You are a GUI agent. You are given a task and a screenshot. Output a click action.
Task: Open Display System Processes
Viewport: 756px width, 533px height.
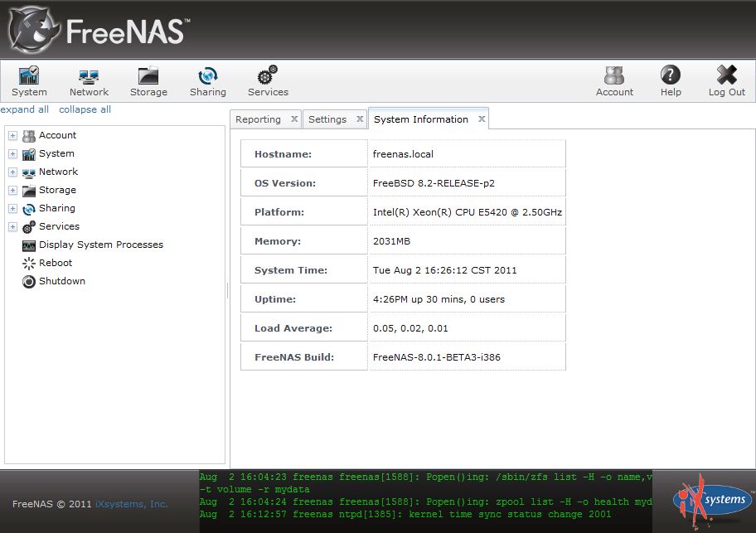(x=100, y=245)
